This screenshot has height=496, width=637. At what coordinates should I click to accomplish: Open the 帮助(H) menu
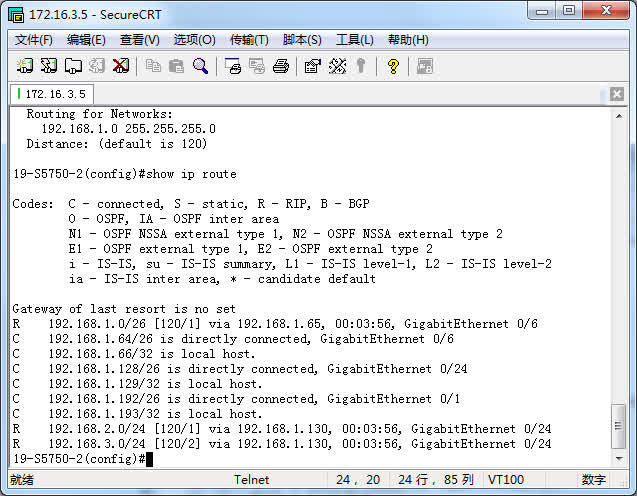point(408,40)
